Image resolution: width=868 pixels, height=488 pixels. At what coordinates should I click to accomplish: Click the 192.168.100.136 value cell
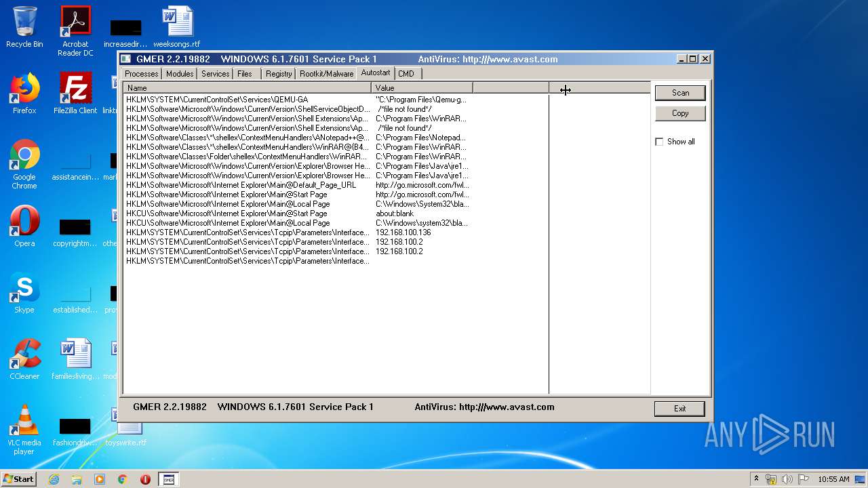click(403, 232)
